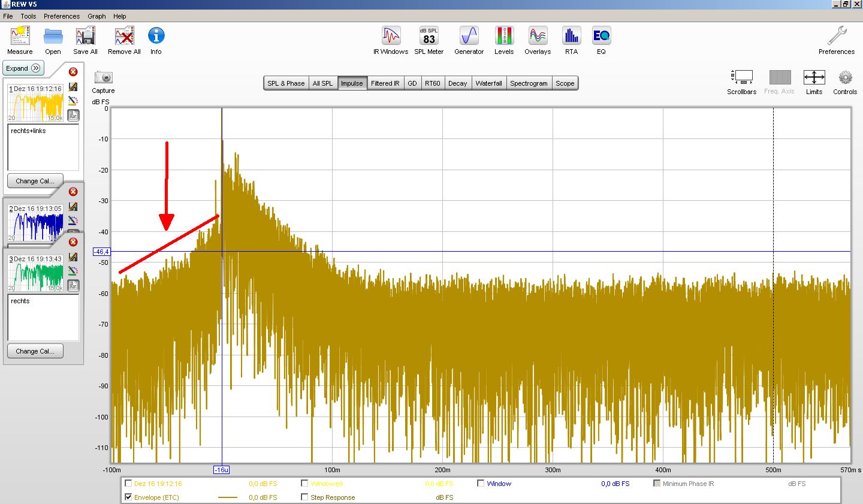Save all measurements with Save All
Viewport: 863px width, 504px height.
point(85,36)
